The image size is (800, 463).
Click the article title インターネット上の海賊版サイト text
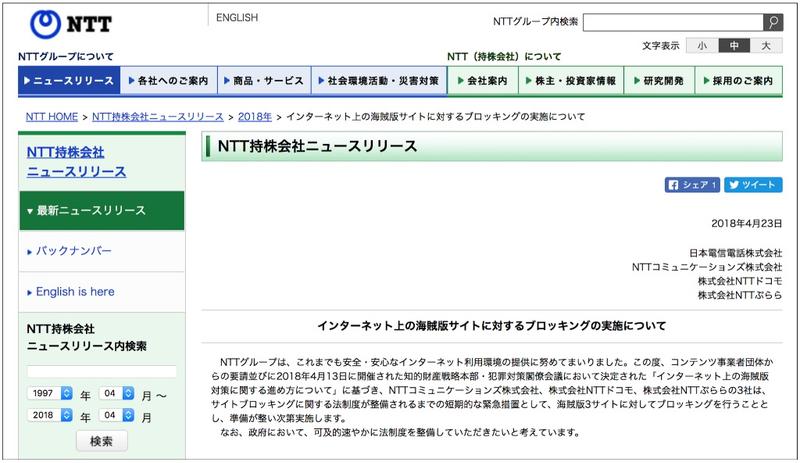pyautogui.click(x=491, y=326)
